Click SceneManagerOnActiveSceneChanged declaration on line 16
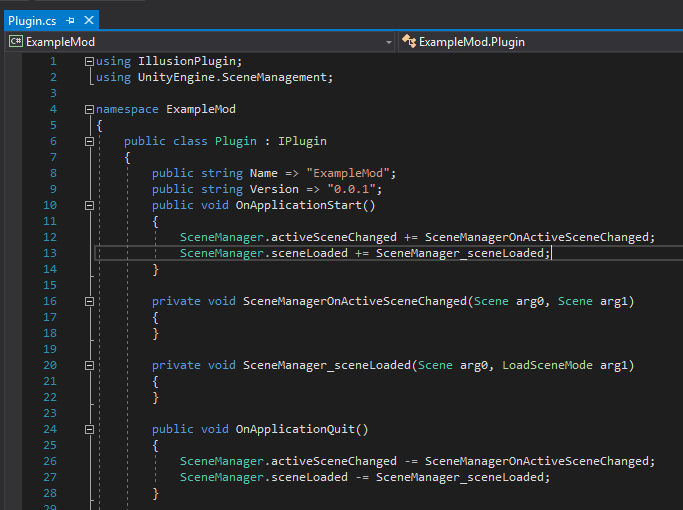The width and height of the screenshot is (683, 510). [355, 301]
